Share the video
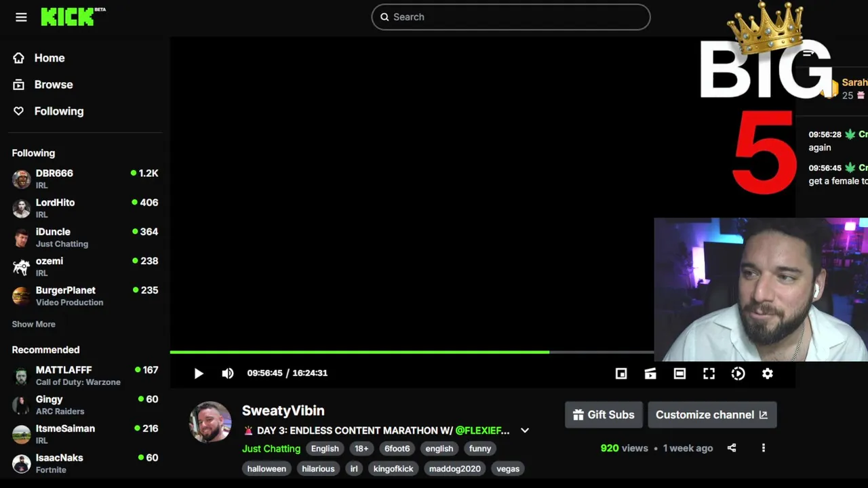The image size is (868, 488). point(732,448)
